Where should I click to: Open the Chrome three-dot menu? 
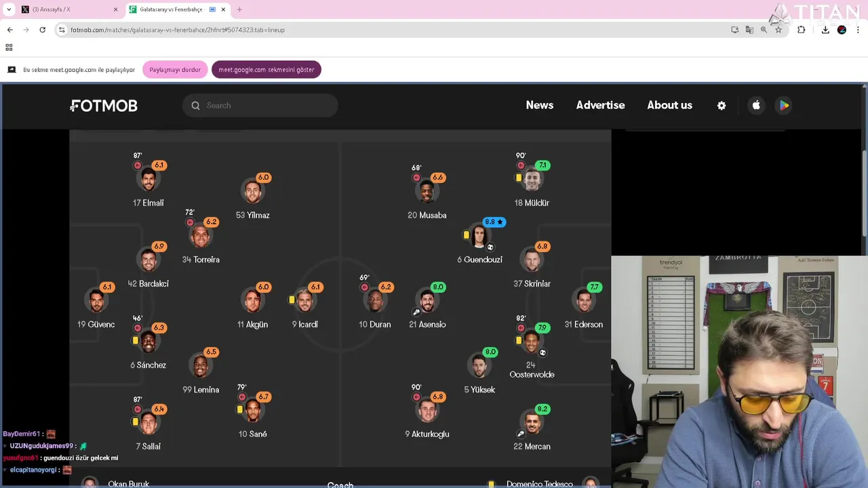tap(859, 30)
